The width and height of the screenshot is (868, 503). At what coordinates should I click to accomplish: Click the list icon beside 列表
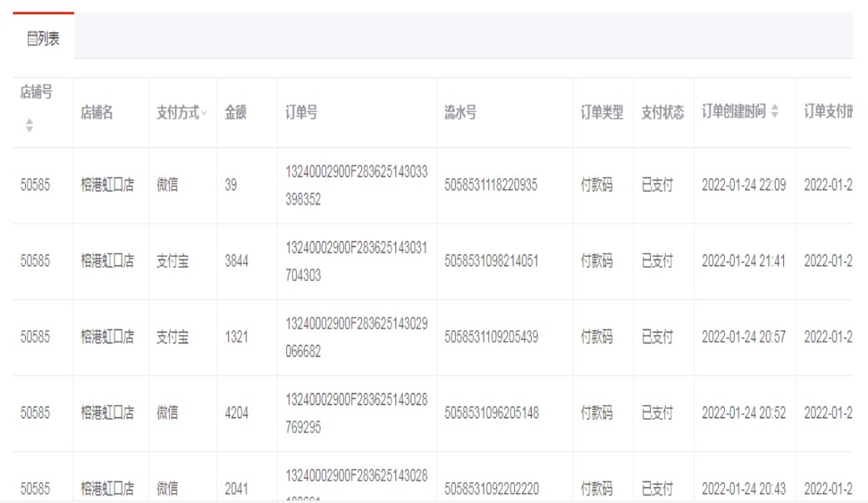point(32,39)
